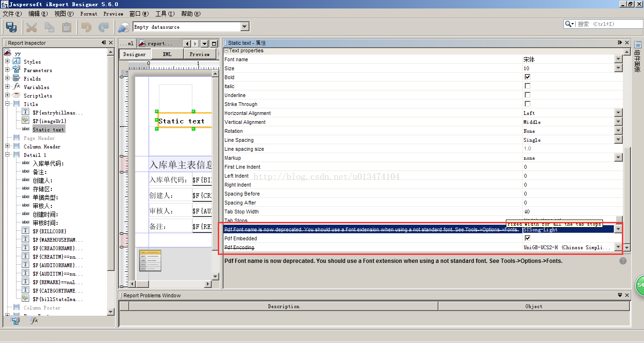Click the Detail 1 band icon

[x=17, y=155]
